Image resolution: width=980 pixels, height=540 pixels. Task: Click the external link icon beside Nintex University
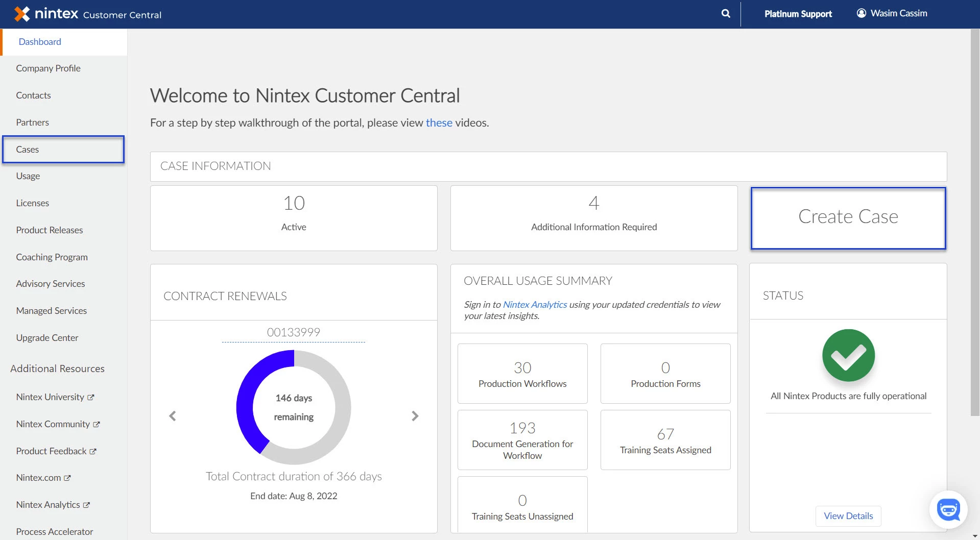91,397
